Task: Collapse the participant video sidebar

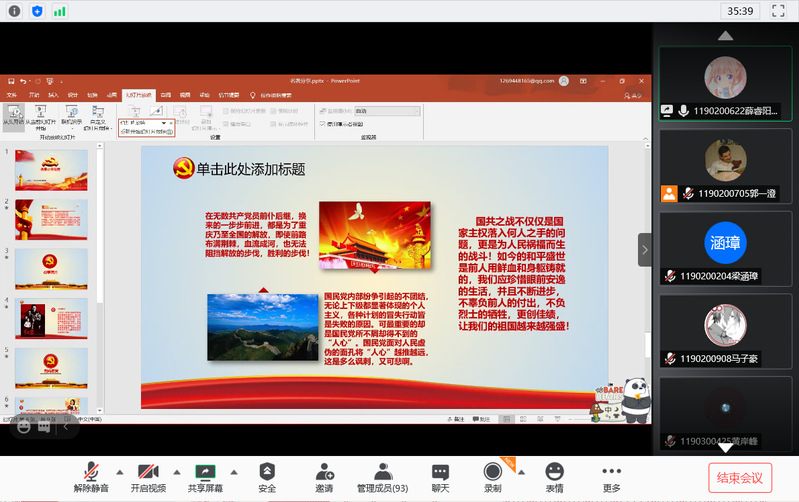Action: (x=645, y=249)
